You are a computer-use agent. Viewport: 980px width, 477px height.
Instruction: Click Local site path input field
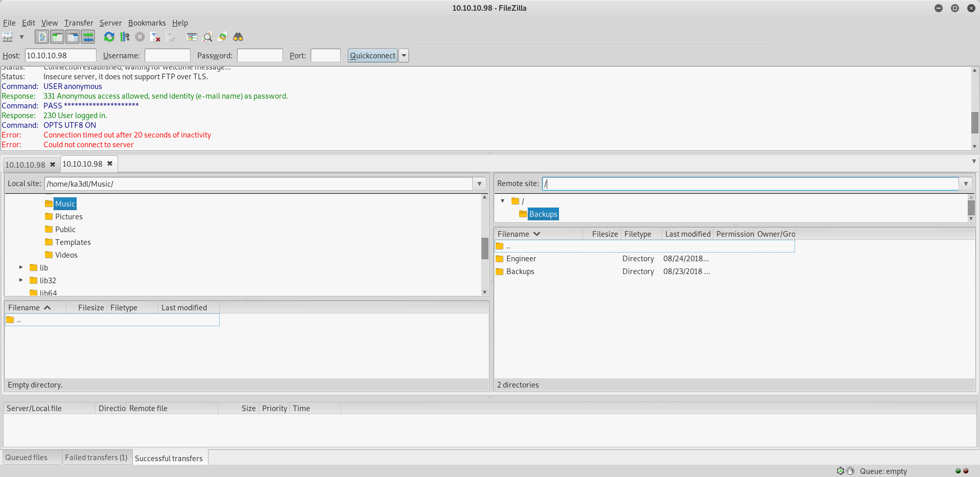(x=259, y=184)
